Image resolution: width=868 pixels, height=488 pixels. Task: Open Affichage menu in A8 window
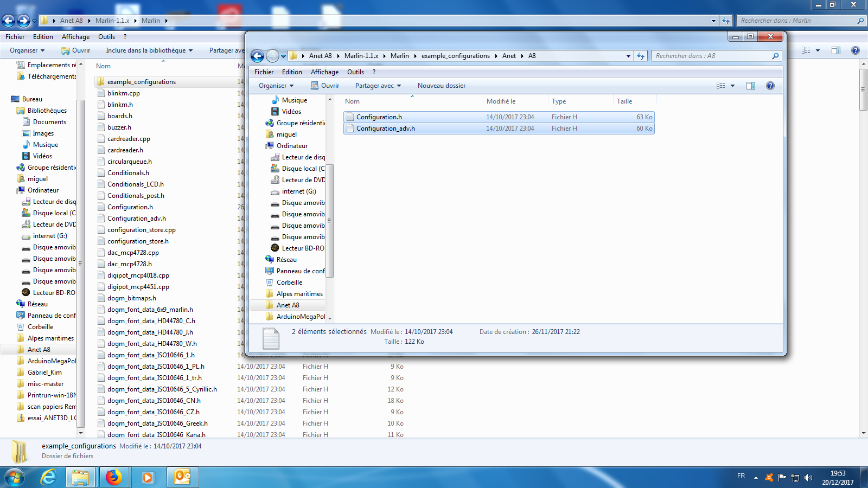point(324,72)
